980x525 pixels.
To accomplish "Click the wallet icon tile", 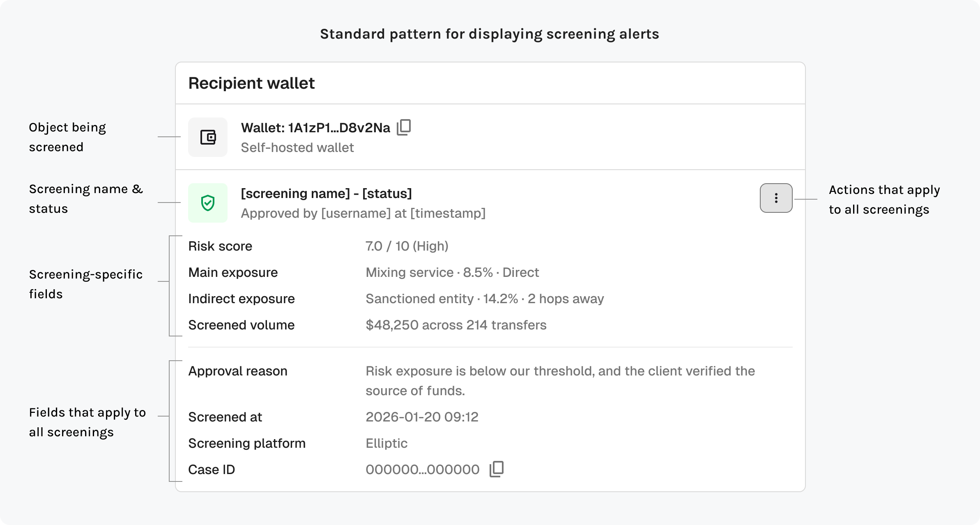I will tap(208, 137).
